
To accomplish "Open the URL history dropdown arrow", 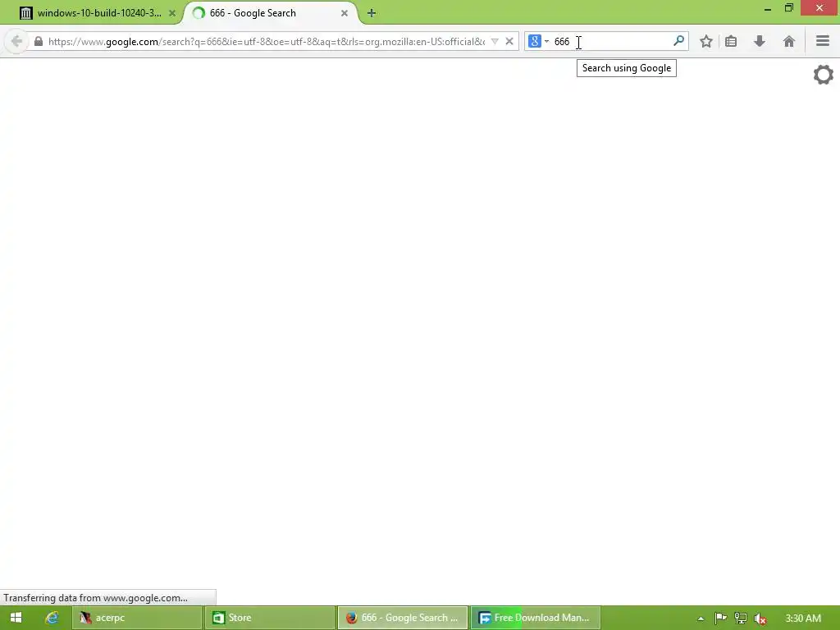I will [495, 41].
